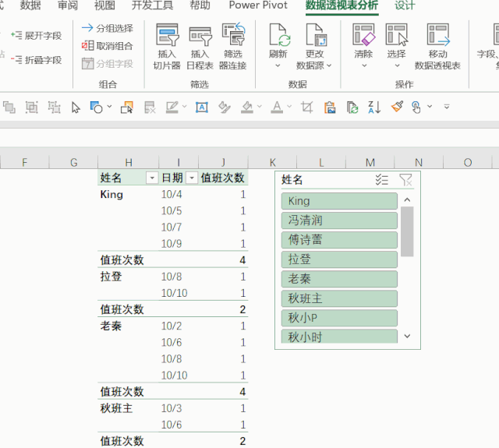The height and width of the screenshot is (448, 499).
Task: Open Customize Quick Access Toolbar dropdown
Action: [x=447, y=107]
